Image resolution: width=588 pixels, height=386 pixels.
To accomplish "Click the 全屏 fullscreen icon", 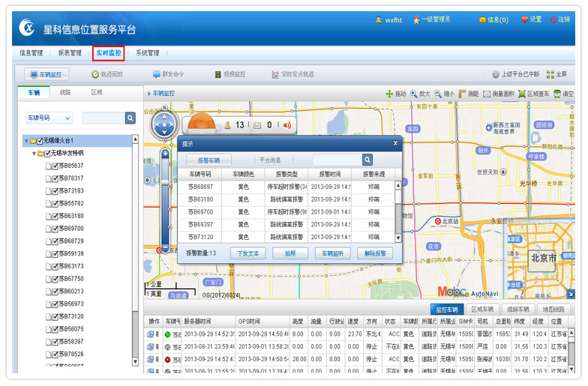I will (550, 74).
